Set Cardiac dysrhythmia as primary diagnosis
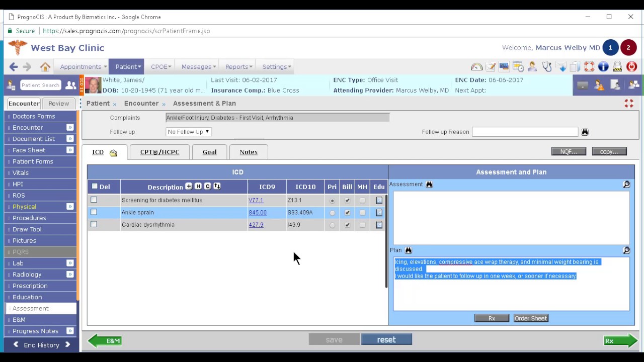 [332, 225]
